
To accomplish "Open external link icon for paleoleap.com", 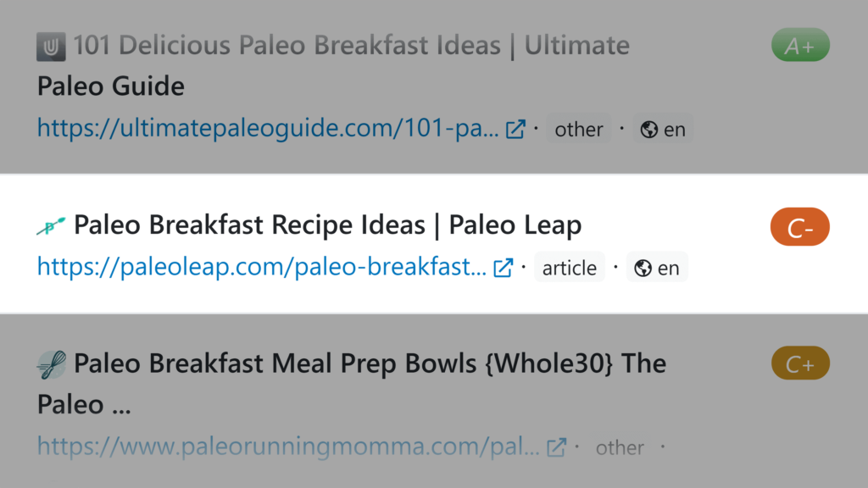I will [x=504, y=268].
